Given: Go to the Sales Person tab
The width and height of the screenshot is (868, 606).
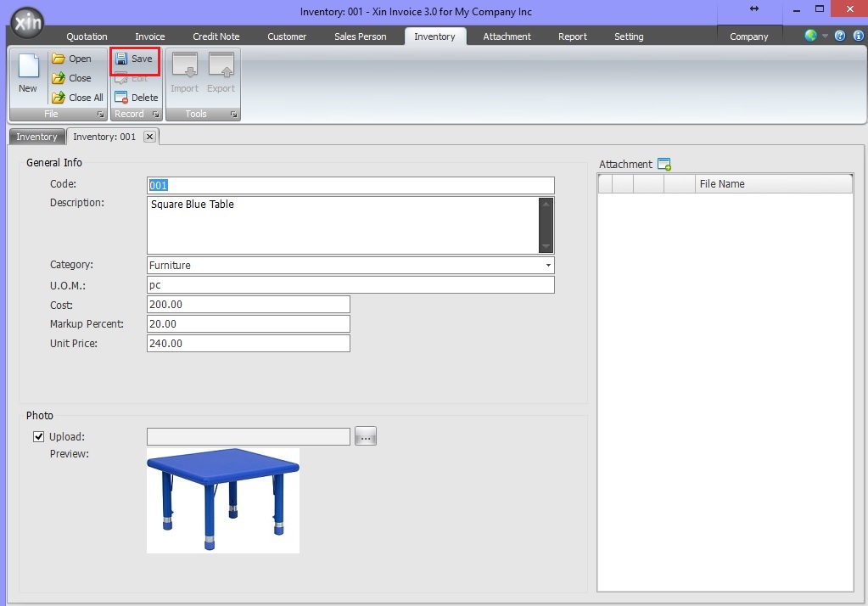Looking at the screenshot, I should coord(361,36).
